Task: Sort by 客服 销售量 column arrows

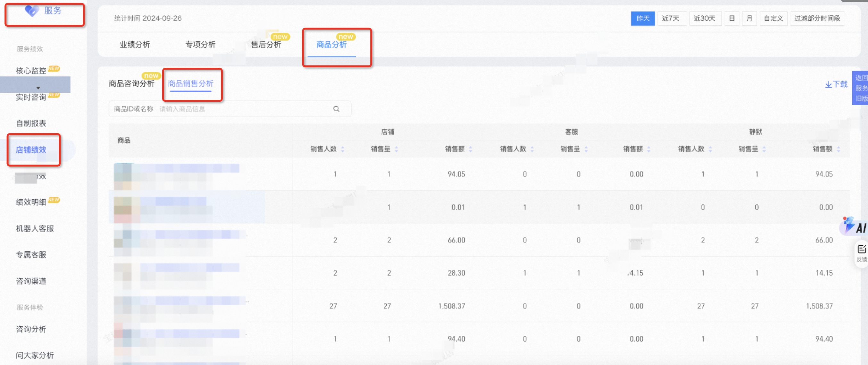Action: [586, 149]
